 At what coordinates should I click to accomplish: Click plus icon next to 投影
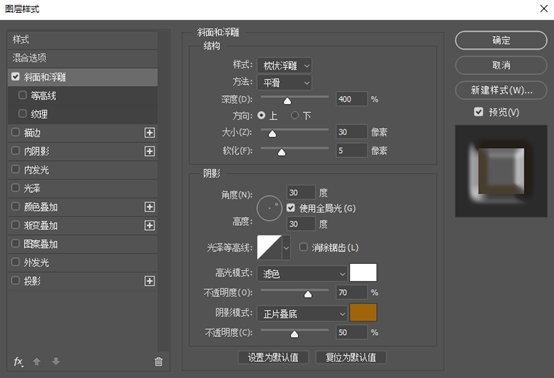150,281
